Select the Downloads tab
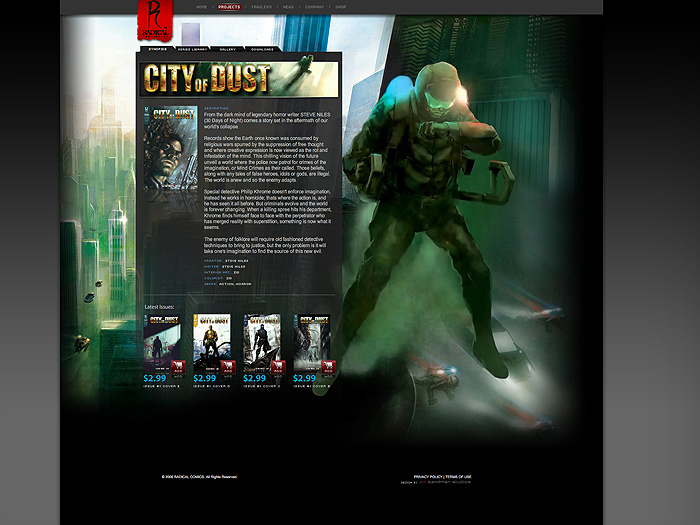Image resolution: width=700 pixels, height=525 pixels. 262,47
